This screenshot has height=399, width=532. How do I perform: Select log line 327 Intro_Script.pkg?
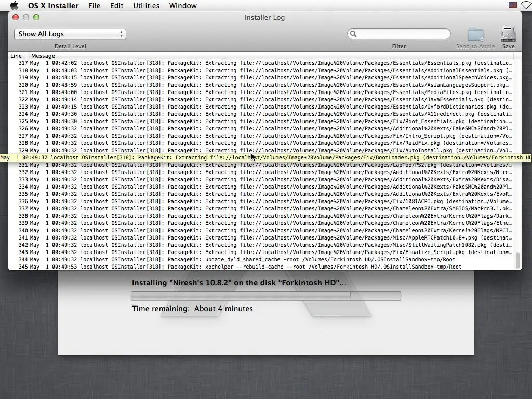(x=261, y=136)
